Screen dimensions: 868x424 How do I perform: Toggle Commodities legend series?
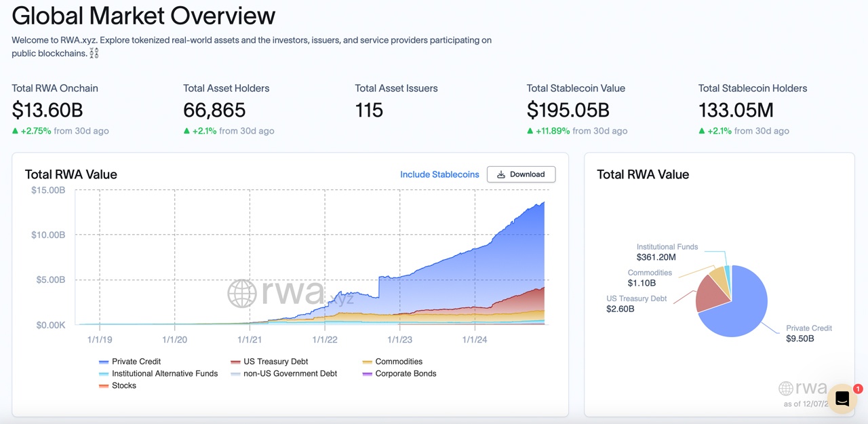pyautogui.click(x=398, y=362)
